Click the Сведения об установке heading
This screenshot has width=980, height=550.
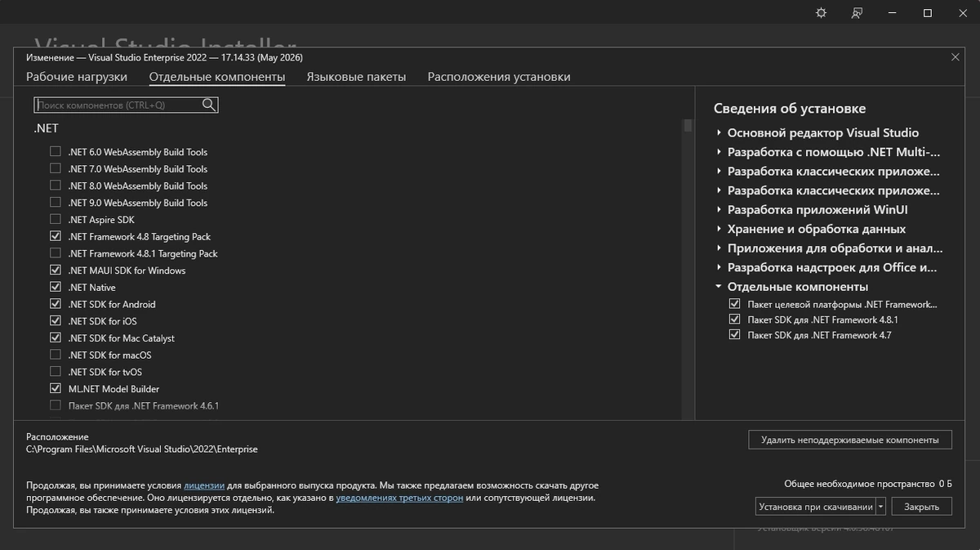pos(790,109)
